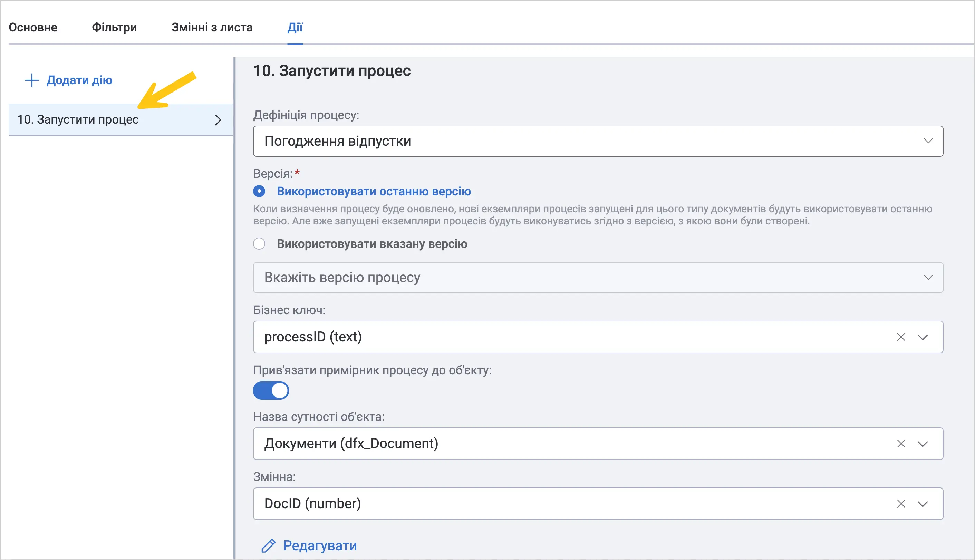Open the Основне tab
Image resolution: width=975 pixels, height=560 pixels.
click(x=33, y=27)
